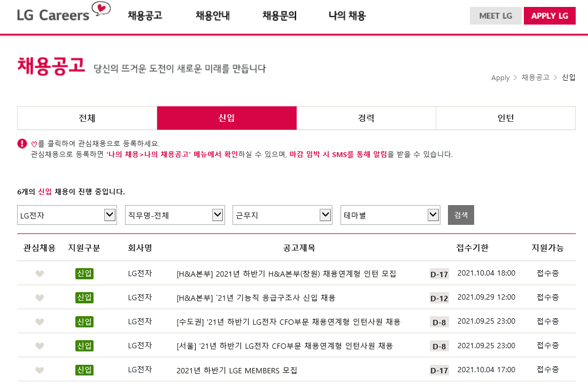Switch to the 경력 tab
588x384 pixels.
366,118
